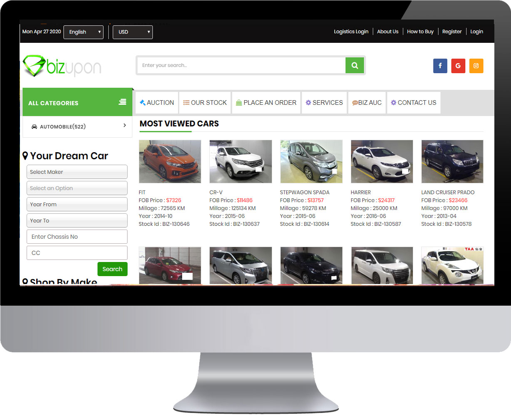Viewport: 511px width, 420px height.
Task: Click the HARRIER car title
Action: click(361, 193)
